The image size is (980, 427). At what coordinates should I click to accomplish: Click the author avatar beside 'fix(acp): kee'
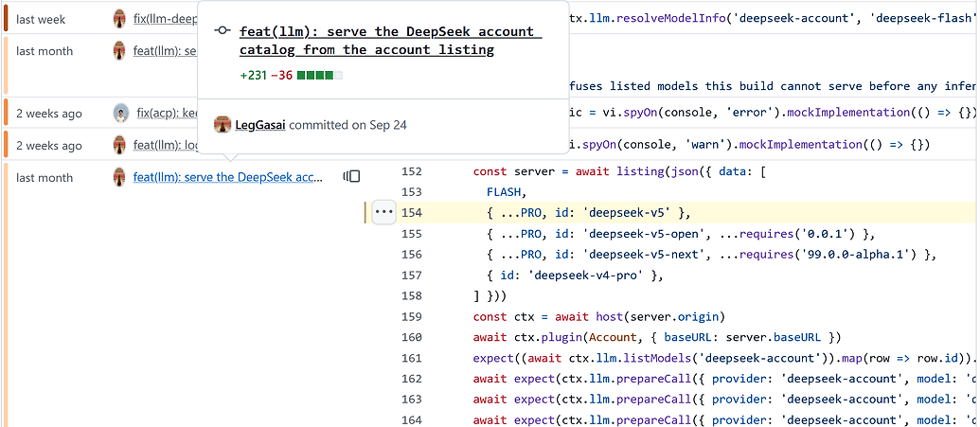click(x=121, y=114)
